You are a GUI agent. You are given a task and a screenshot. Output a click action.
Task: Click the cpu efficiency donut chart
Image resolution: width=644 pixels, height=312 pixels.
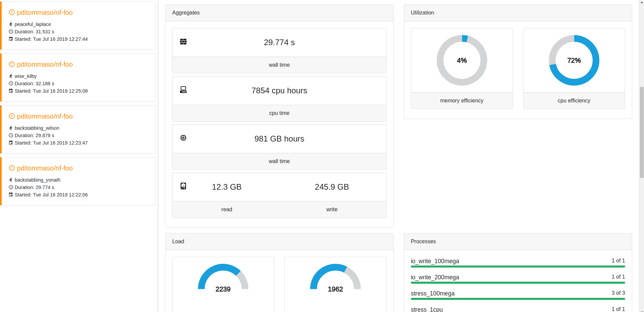[x=574, y=60]
